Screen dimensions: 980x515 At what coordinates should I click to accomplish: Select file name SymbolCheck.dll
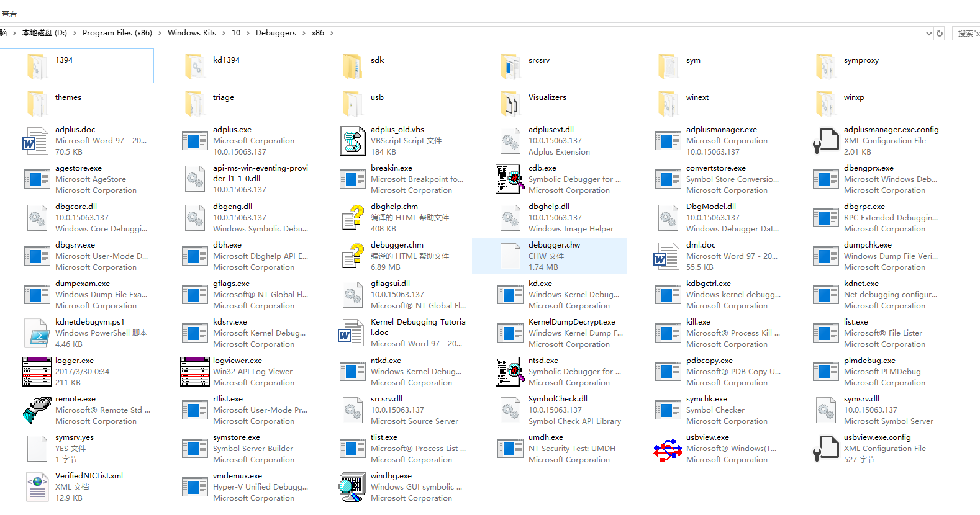[558, 399]
